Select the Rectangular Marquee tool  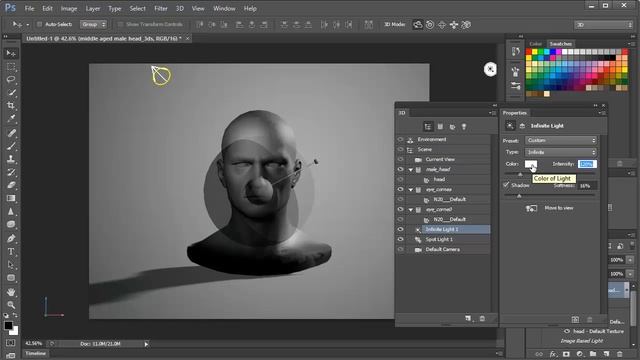(11, 67)
